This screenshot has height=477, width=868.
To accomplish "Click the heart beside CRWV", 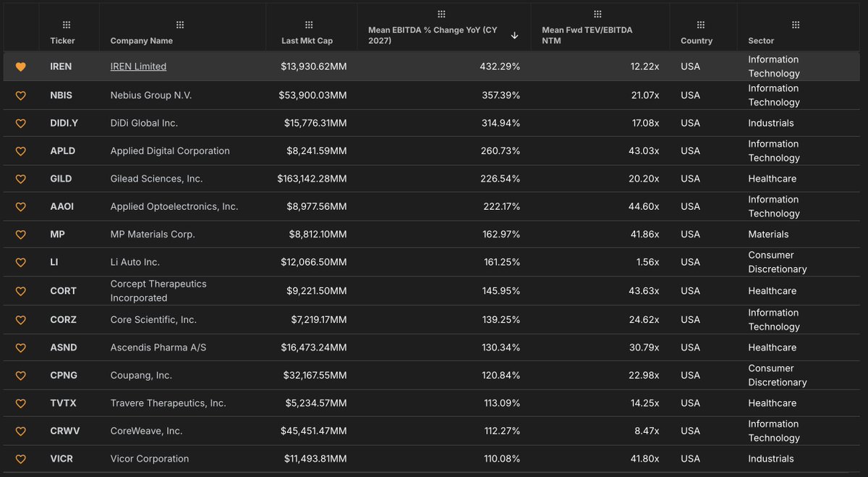I will pyautogui.click(x=20, y=431).
